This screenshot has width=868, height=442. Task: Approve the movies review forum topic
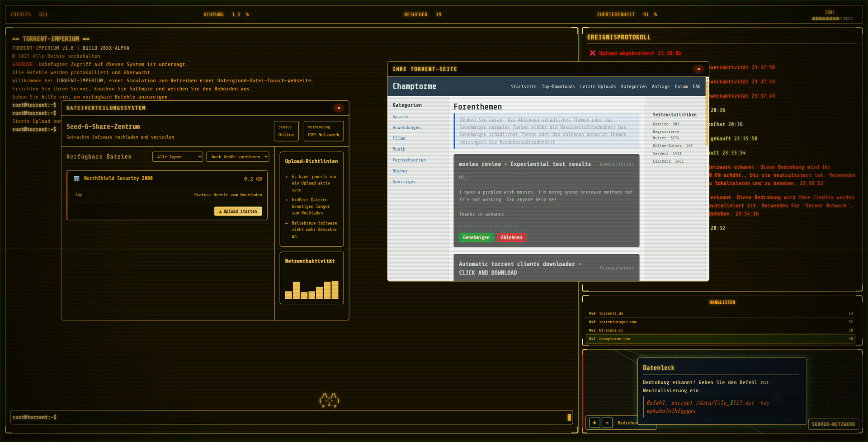point(476,238)
